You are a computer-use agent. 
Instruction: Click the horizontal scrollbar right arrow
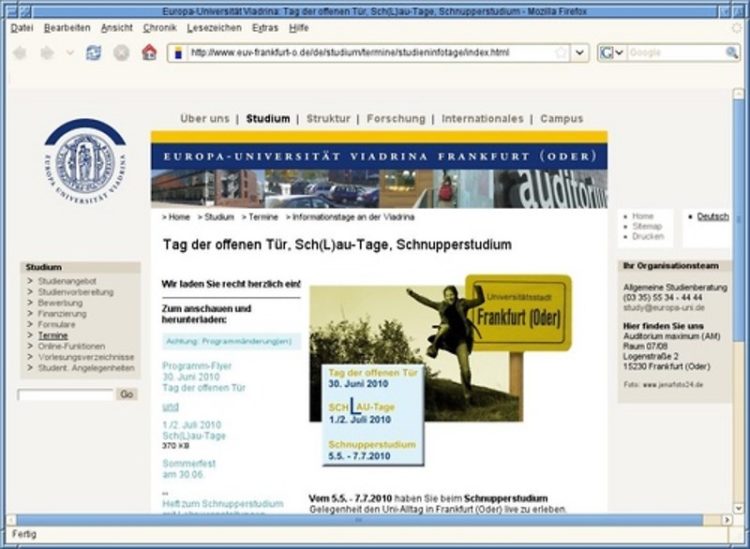(727, 520)
